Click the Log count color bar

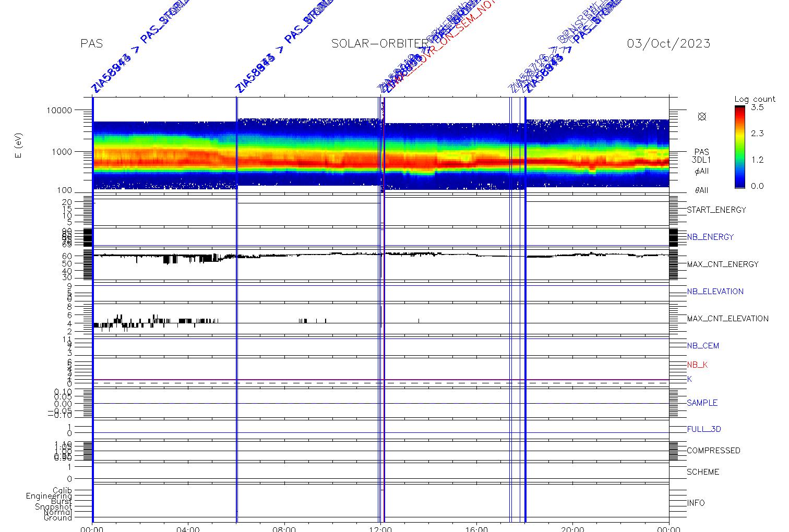click(739, 147)
